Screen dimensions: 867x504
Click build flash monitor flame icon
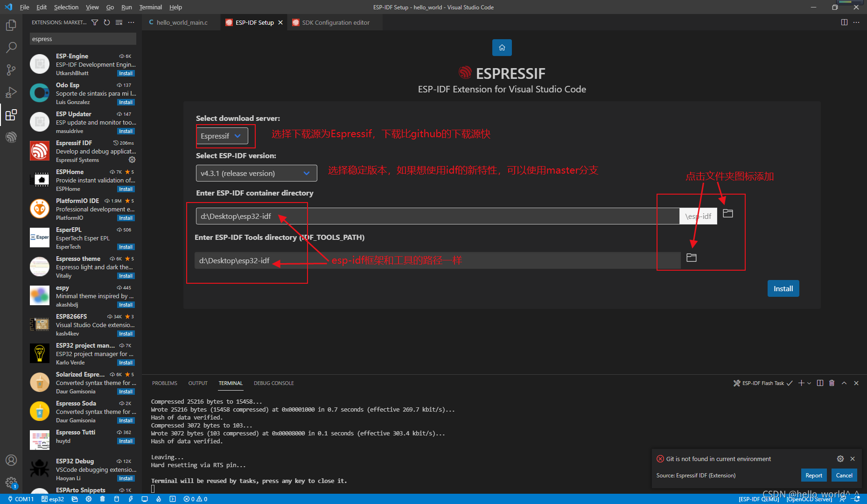coord(159,499)
